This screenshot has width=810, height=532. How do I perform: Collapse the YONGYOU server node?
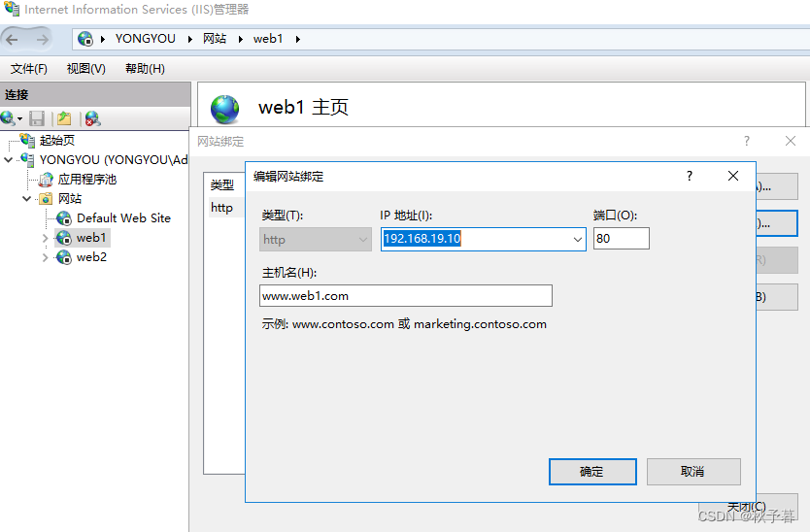point(9,159)
